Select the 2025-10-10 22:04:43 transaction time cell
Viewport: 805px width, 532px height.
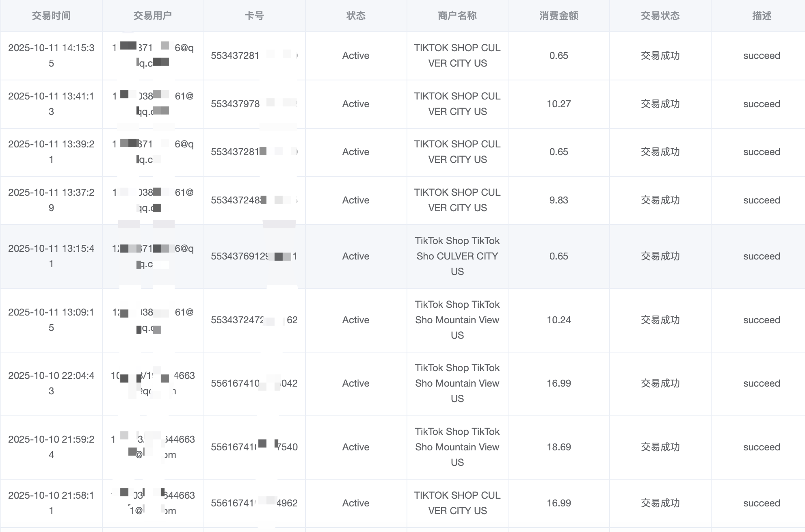51,383
